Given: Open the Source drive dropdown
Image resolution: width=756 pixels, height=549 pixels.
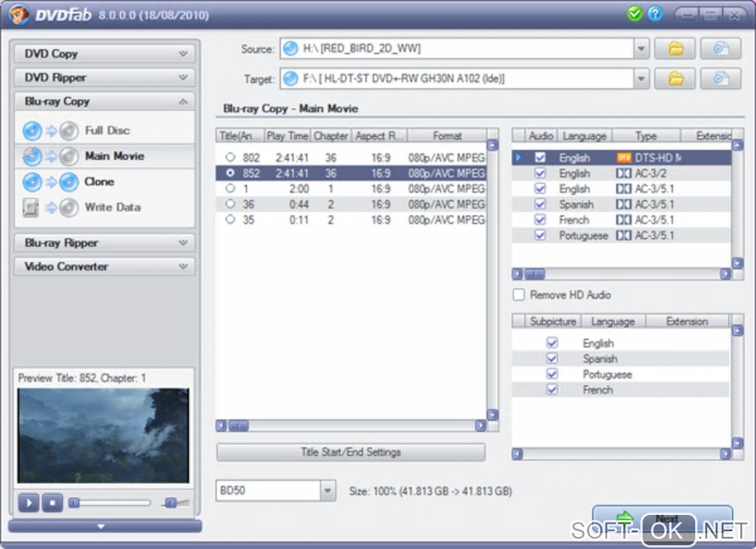Looking at the screenshot, I should click(x=641, y=49).
